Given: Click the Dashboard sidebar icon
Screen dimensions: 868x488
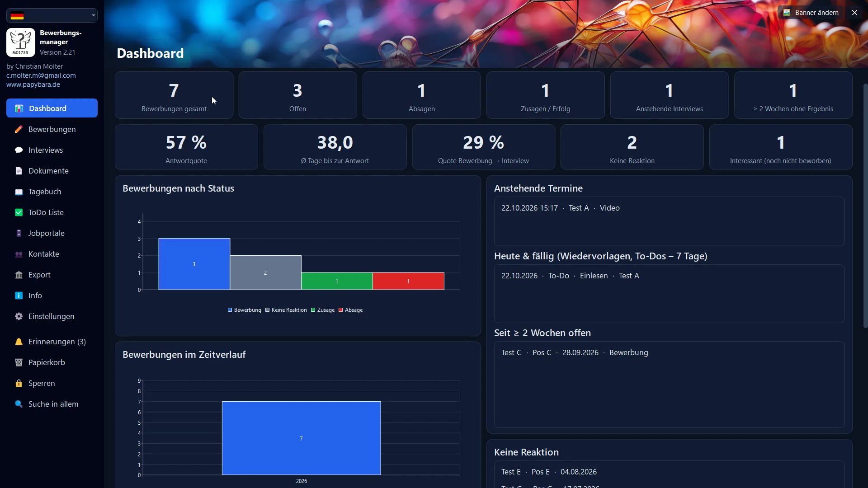Looking at the screenshot, I should pos(19,108).
